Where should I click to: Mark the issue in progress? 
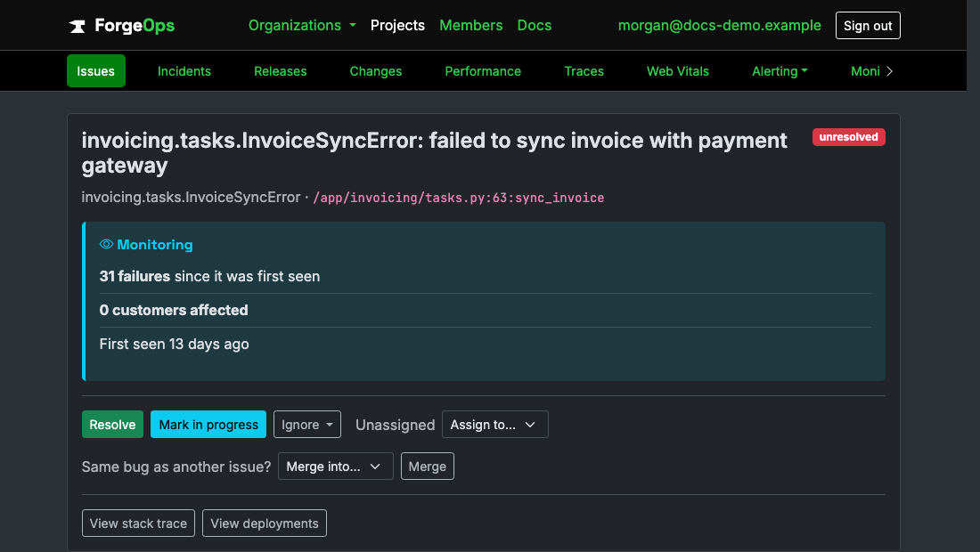coord(208,425)
